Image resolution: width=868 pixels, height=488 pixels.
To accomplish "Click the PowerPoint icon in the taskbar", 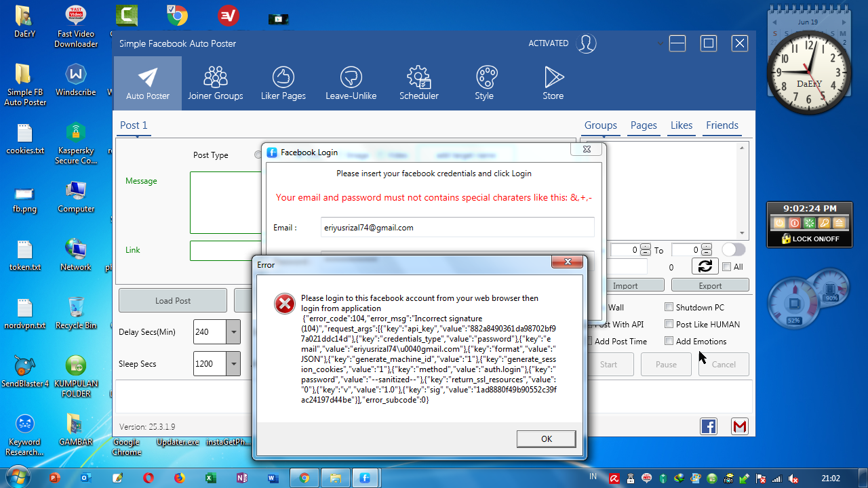I will [55, 478].
